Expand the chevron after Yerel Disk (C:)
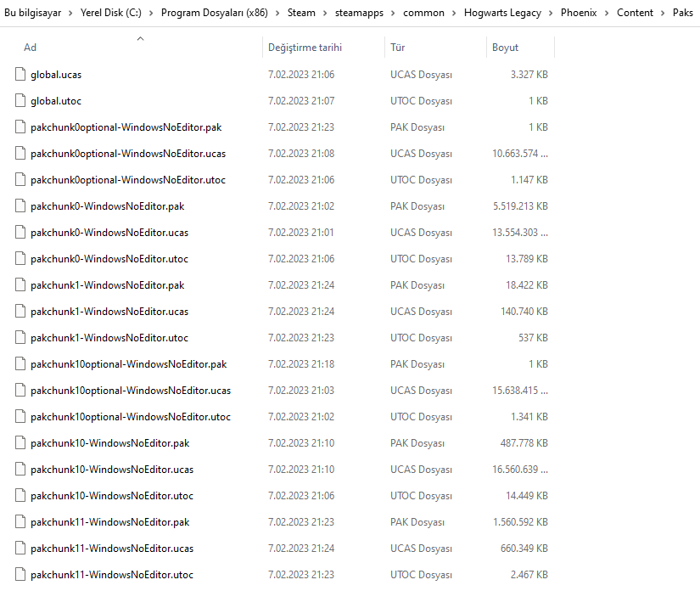Viewport: 700px width, 591px height. point(151,13)
